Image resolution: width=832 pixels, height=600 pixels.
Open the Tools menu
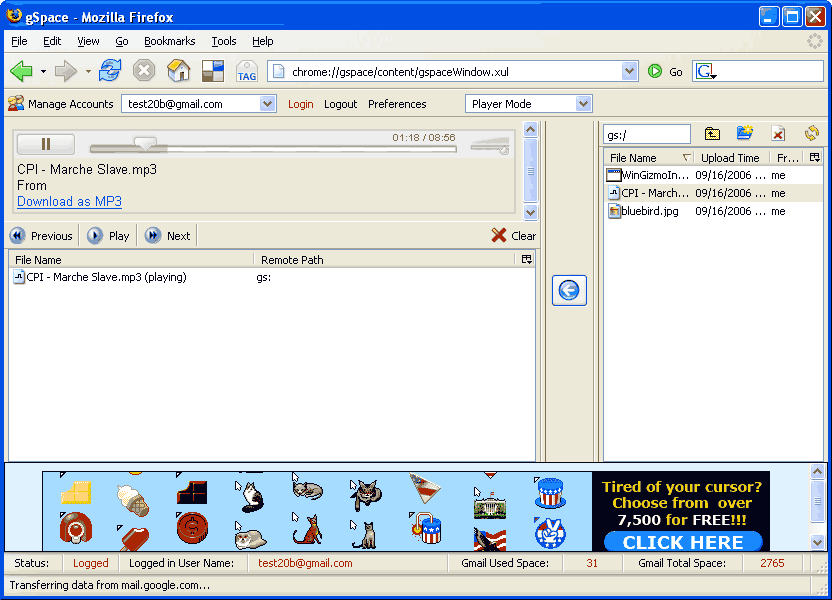click(x=224, y=41)
